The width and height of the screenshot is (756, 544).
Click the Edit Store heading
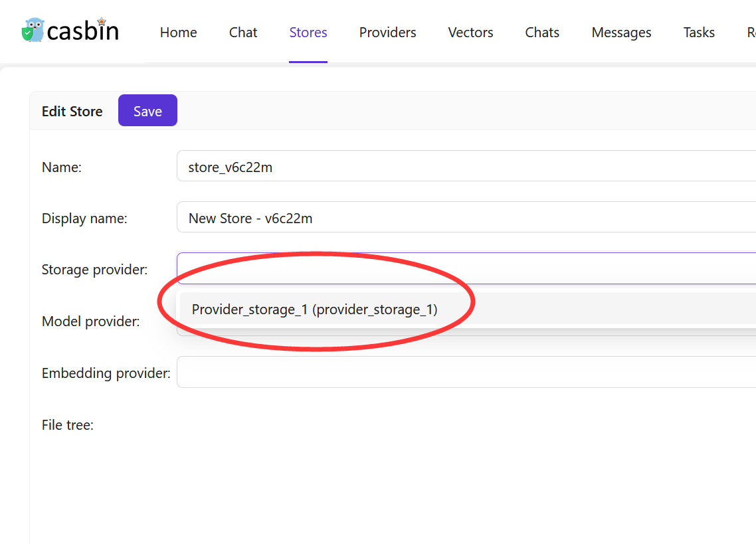[x=72, y=112]
